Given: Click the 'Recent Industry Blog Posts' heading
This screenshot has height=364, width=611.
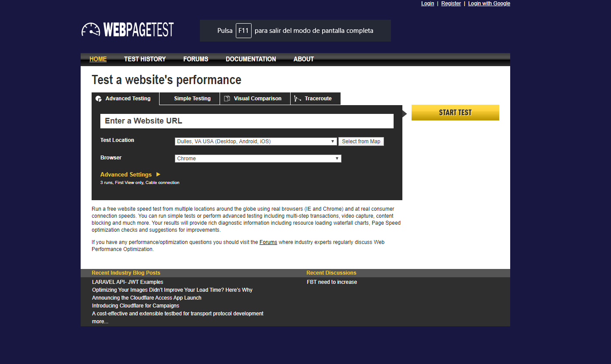Looking at the screenshot, I should [x=126, y=273].
